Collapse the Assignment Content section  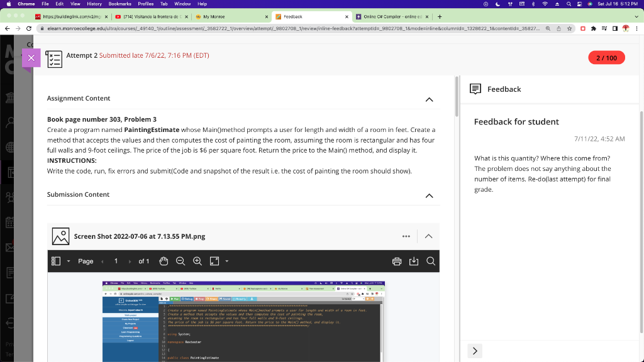(429, 99)
